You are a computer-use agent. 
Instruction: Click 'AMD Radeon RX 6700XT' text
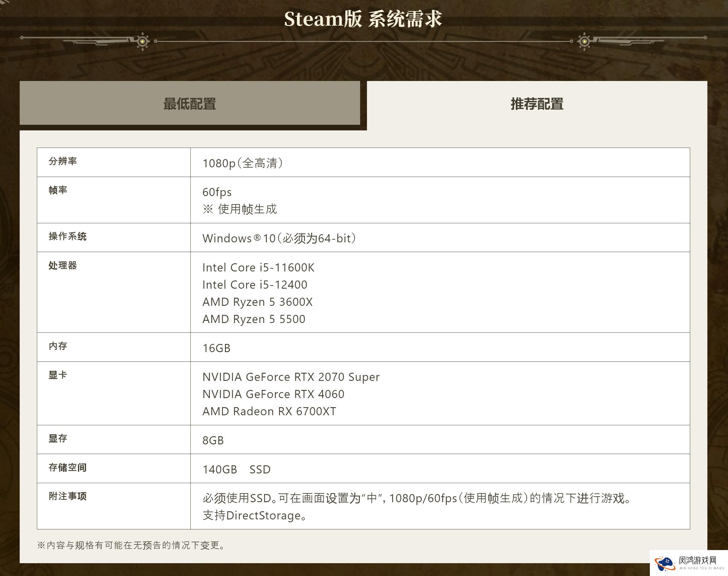tap(269, 412)
